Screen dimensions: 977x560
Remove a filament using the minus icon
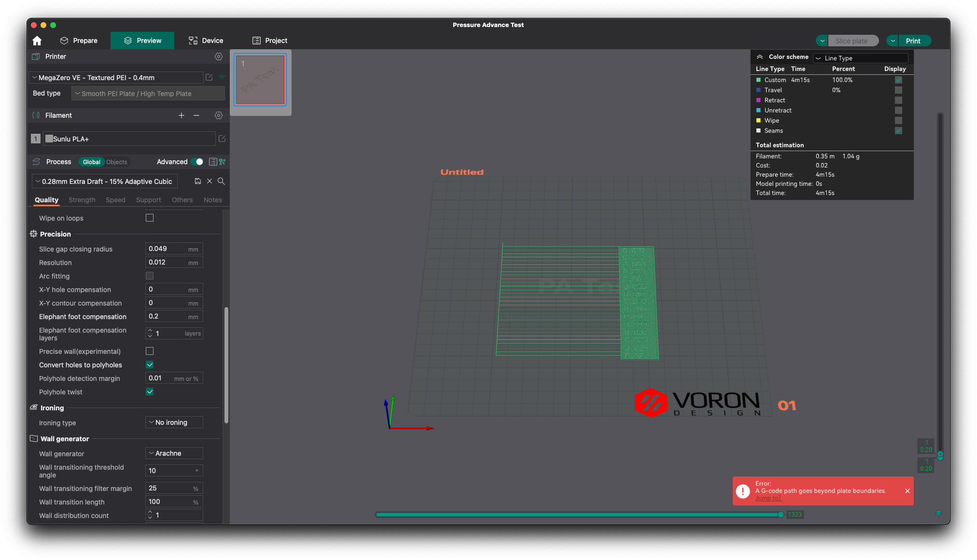(x=196, y=115)
